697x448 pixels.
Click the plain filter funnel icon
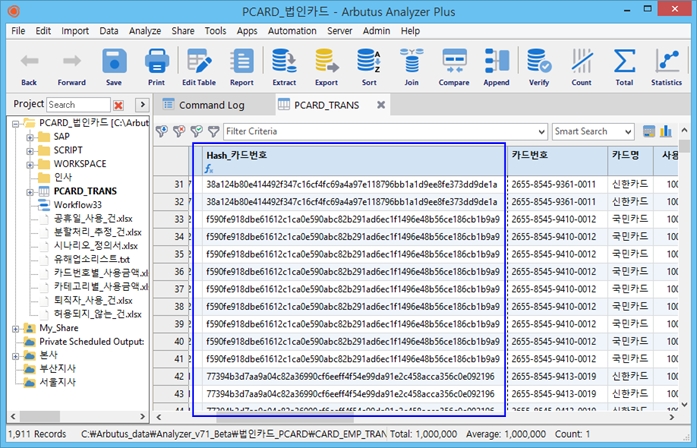click(214, 131)
